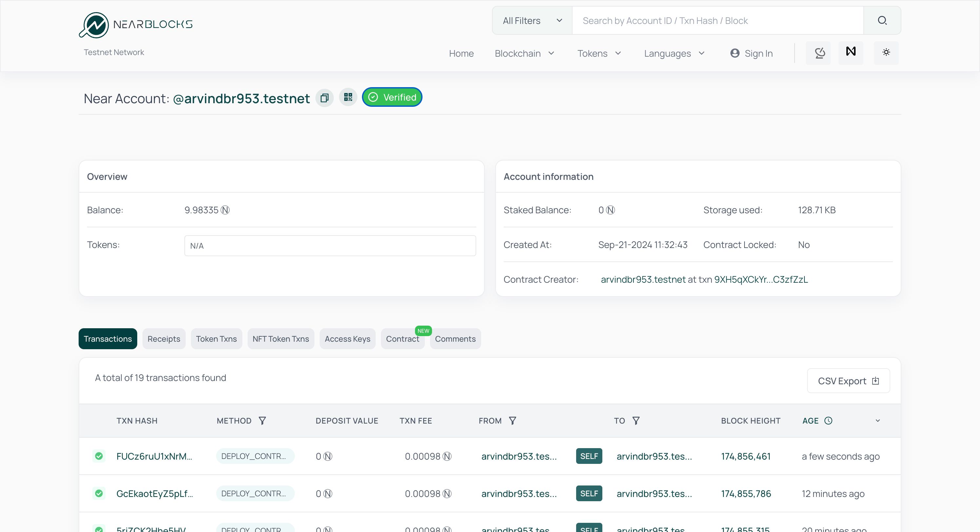The width and height of the screenshot is (980, 532).
Task: Click the NEAR network N icon
Action: pos(851,52)
